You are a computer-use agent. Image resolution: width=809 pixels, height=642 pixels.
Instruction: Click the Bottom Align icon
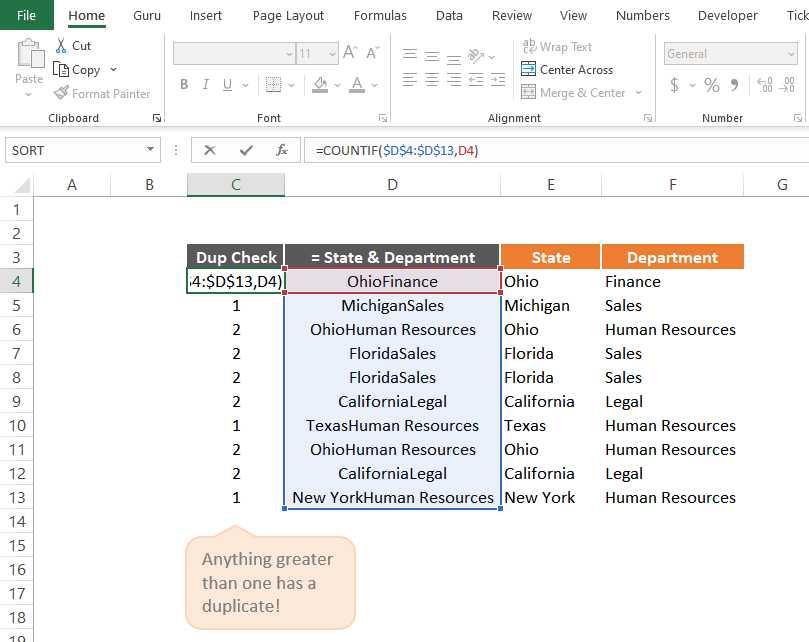(x=454, y=59)
